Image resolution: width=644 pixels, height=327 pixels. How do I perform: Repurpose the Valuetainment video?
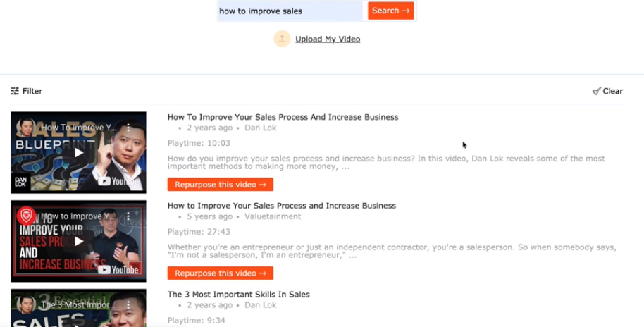tap(220, 273)
